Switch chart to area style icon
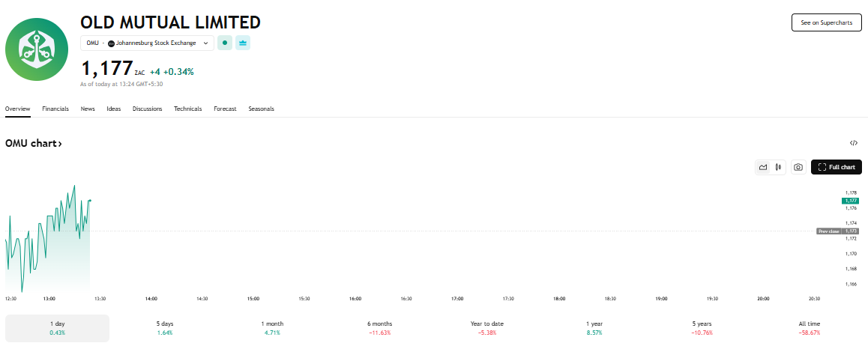The height and width of the screenshot is (355, 868). coord(763,167)
